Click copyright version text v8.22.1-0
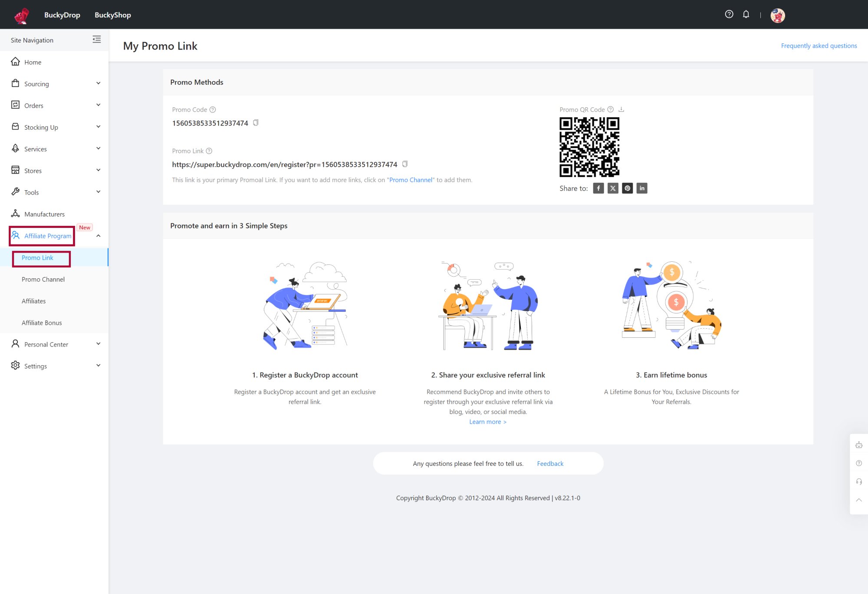Viewport: 868px width, 594px height. click(567, 498)
